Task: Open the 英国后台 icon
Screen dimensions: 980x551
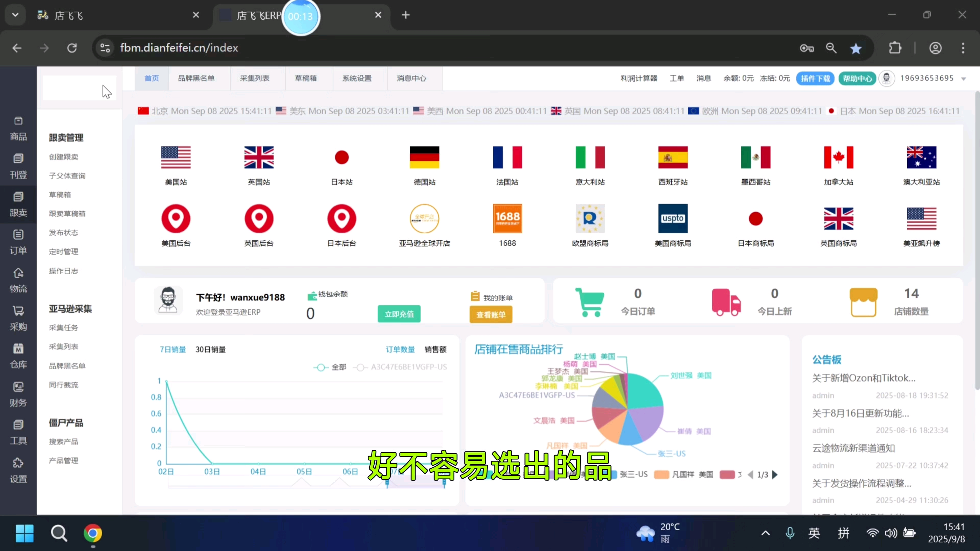Action: click(x=259, y=219)
